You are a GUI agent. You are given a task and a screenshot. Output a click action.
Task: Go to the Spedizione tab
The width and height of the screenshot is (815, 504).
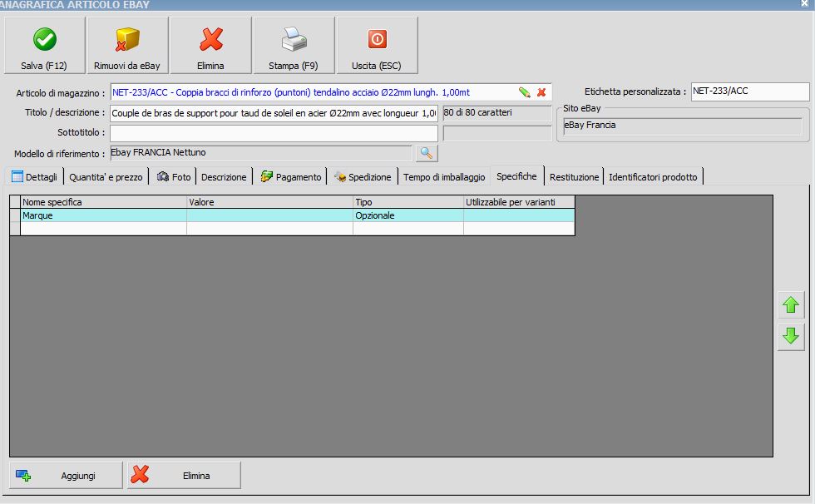tap(363, 177)
